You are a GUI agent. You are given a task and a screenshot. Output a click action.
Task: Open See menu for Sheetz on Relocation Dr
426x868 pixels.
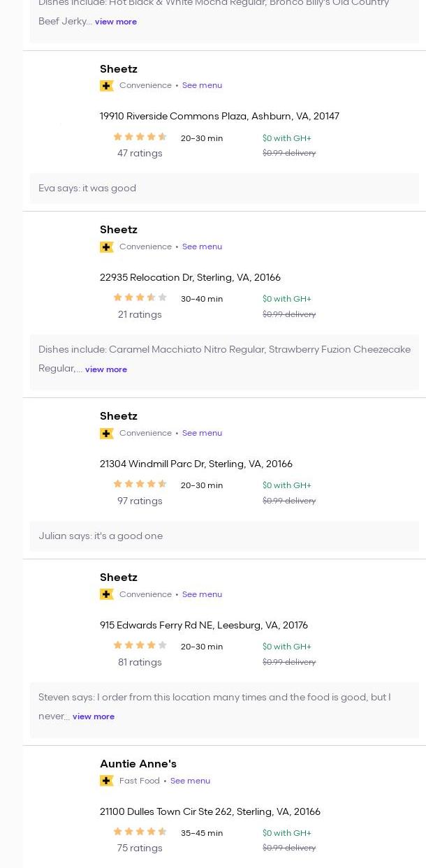(202, 247)
